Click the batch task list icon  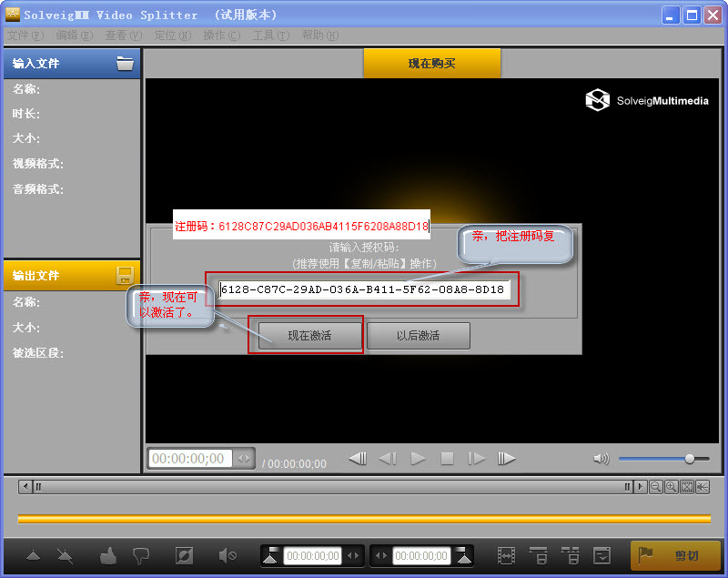[x=602, y=556]
